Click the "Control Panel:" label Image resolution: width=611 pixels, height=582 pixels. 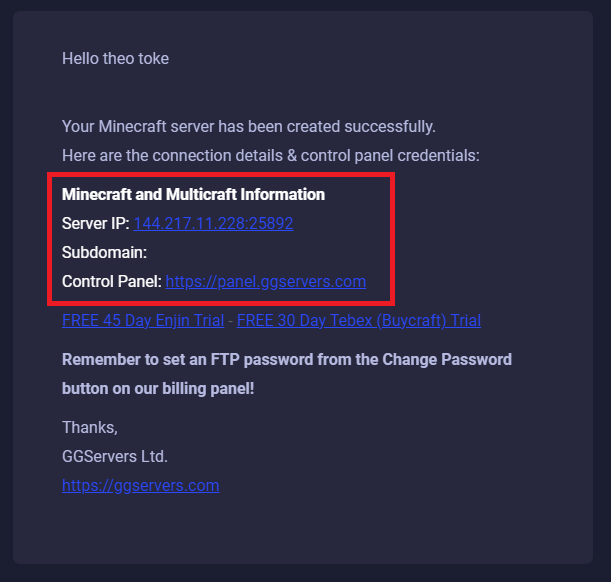111,282
